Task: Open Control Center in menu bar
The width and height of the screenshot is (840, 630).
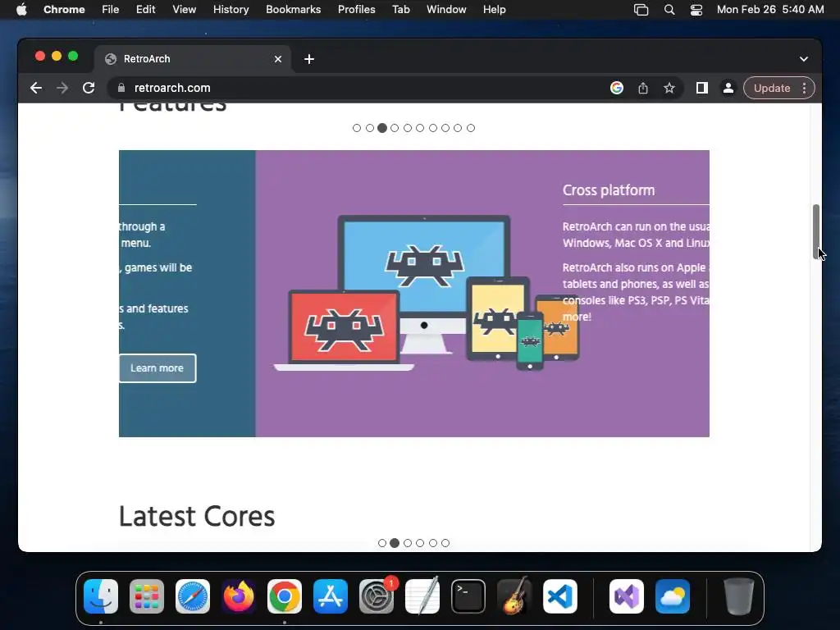Action: click(696, 9)
